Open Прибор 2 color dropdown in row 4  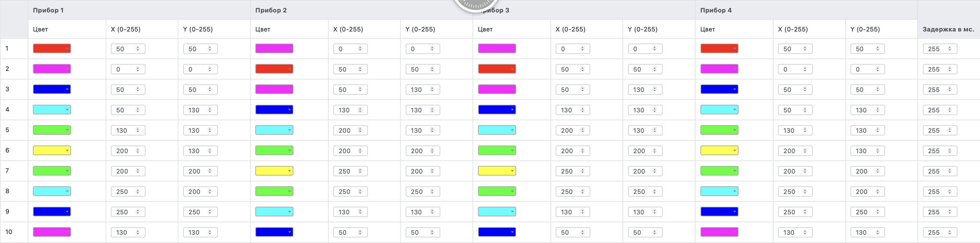pyautogui.click(x=290, y=110)
